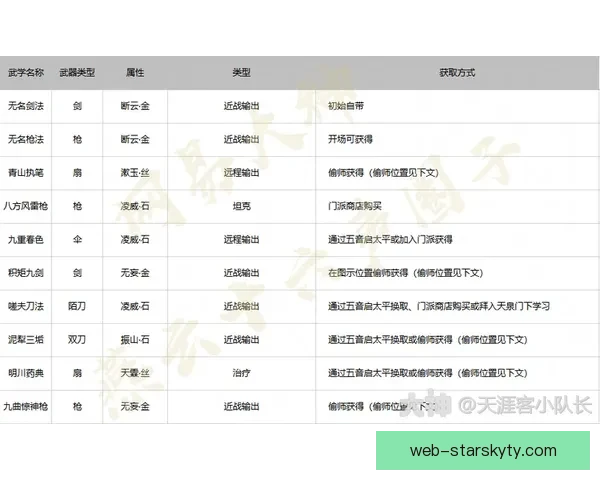Select the 明川药典 name cell

click(26, 373)
